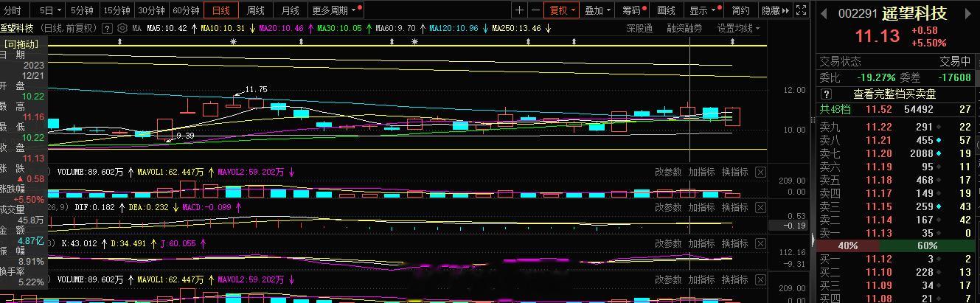Click the magenta MA20:10.46 label
This screenshot has height=303, width=980.
pyautogui.click(x=281, y=28)
